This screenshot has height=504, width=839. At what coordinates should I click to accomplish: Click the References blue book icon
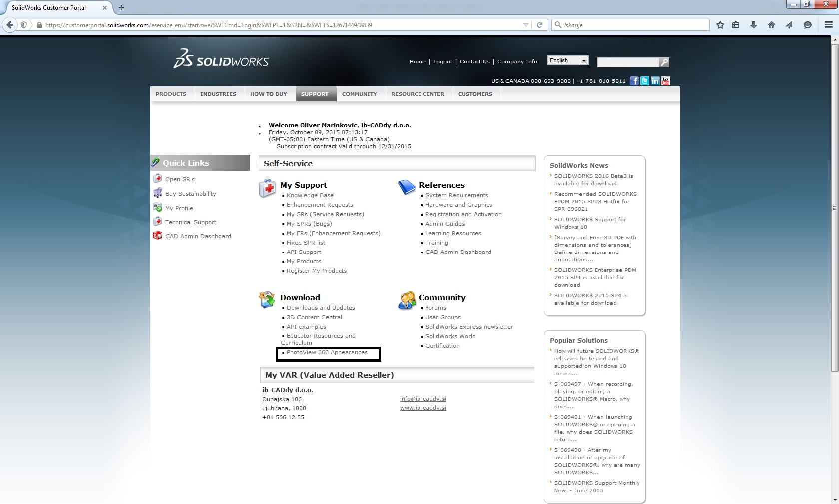[x=407, y=187]
